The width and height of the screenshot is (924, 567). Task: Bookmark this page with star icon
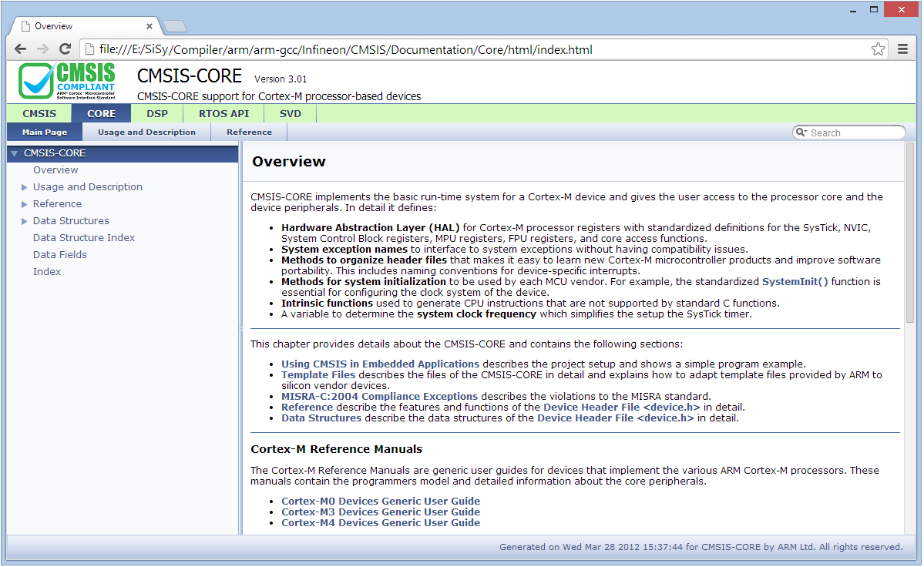pos(878,49)
